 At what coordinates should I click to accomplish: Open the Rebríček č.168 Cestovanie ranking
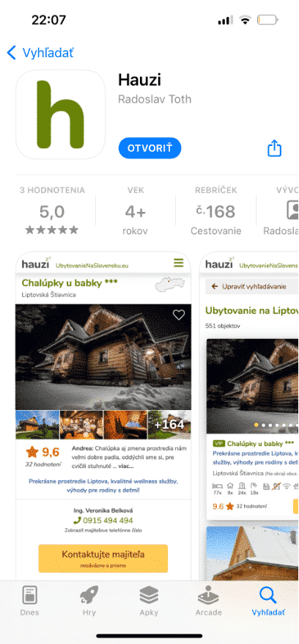pos(216,212)
